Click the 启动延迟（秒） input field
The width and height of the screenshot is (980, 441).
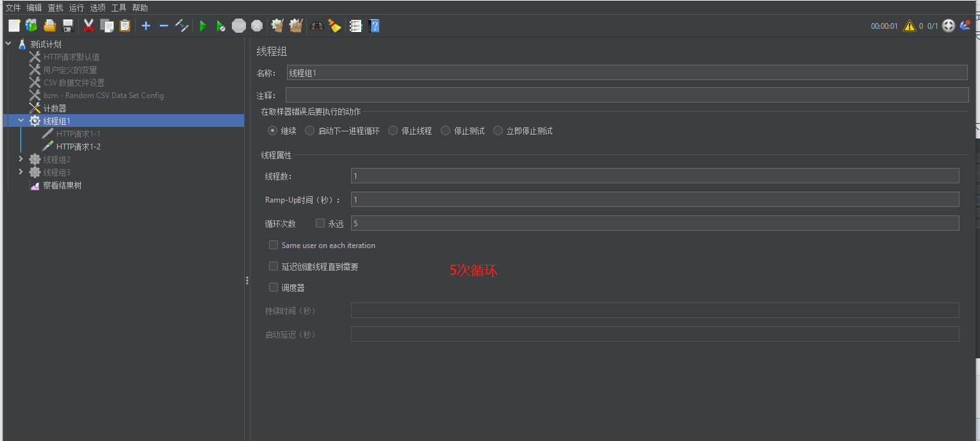(655, 334)
